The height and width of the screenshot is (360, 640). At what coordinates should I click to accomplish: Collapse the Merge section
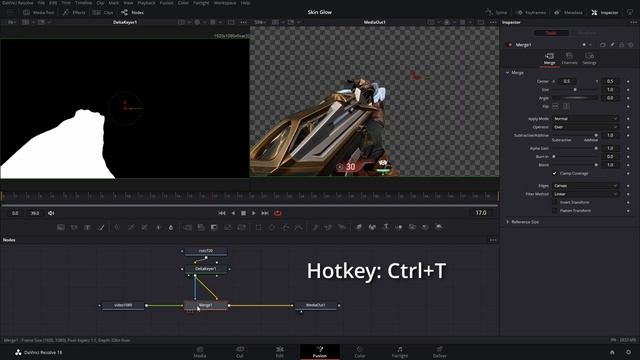507,73
